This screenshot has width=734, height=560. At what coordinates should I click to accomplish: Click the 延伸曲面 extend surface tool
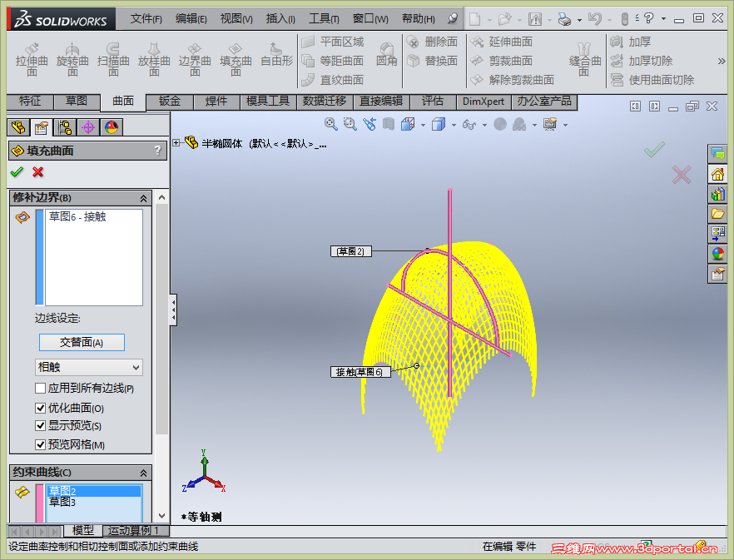click(x=501, y=42)
